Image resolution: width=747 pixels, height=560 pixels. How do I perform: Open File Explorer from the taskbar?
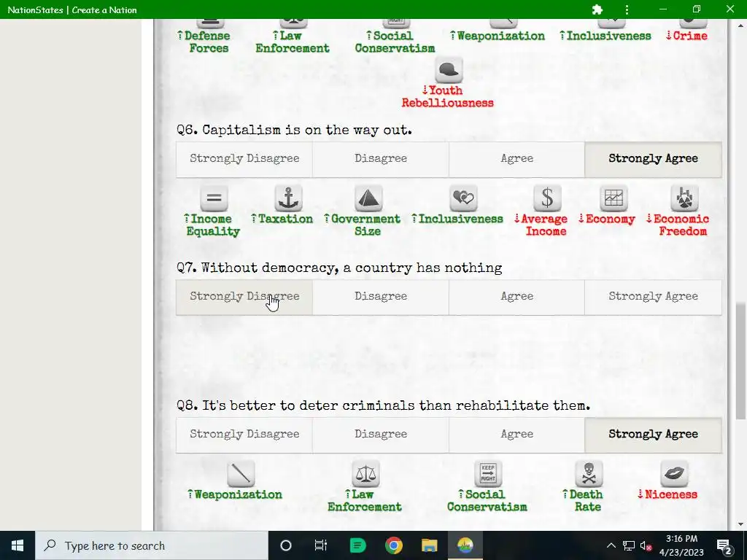pos(429,545)
